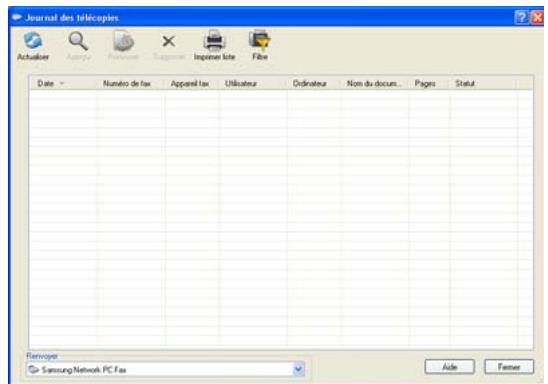Click the Nom du document column header

click(374, 84)
